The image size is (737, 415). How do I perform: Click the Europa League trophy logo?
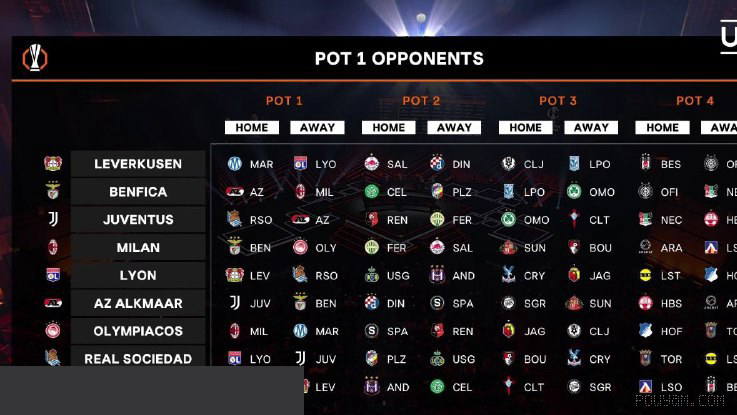point(35,58)
